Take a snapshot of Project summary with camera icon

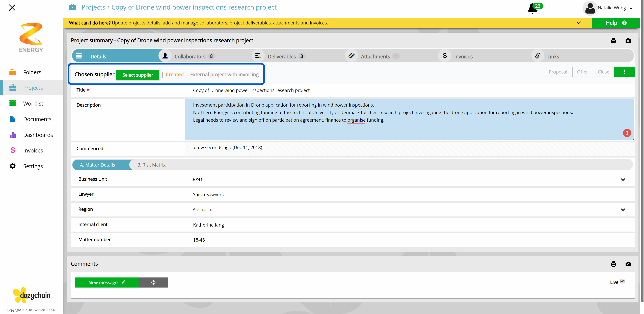pyautogui.click(x=628, y=41)
